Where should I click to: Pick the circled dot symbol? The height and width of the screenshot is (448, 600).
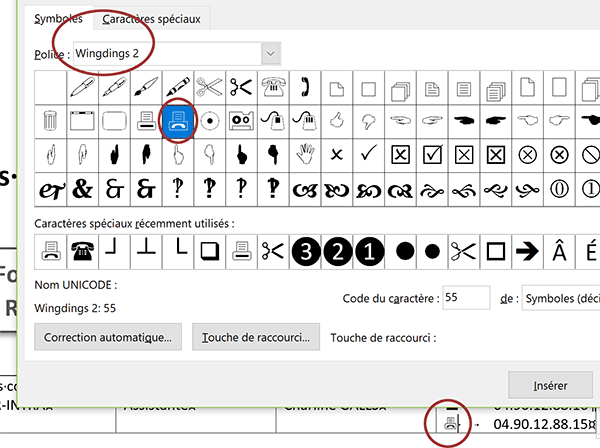[210, 121]
